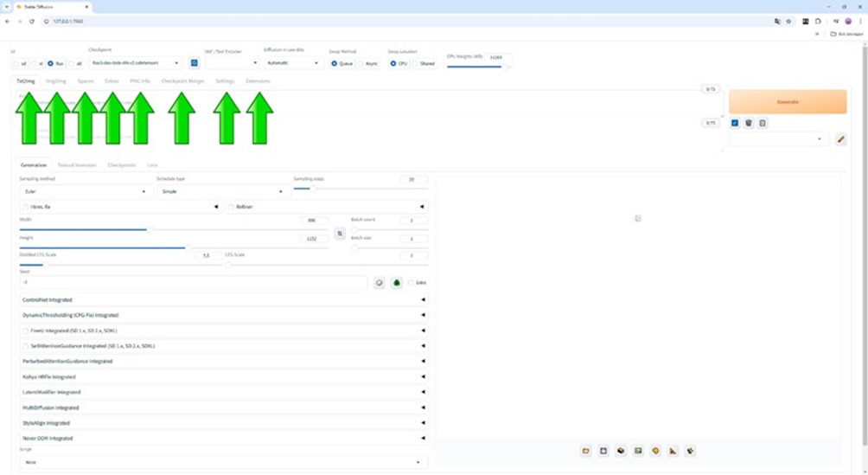Expand ControlNet Integrated section
This screenshot has width=868, height=475.
tap(223, 300)
